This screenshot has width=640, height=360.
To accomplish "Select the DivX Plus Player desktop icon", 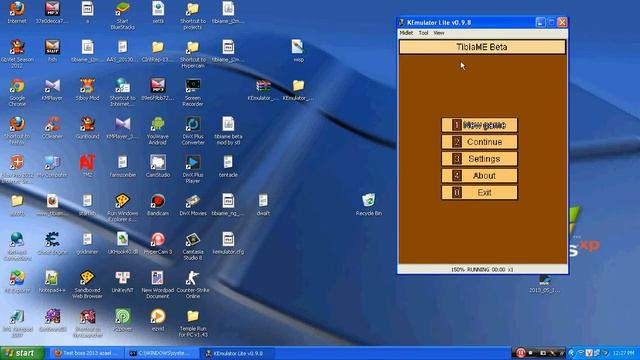I will coord(193,169).
